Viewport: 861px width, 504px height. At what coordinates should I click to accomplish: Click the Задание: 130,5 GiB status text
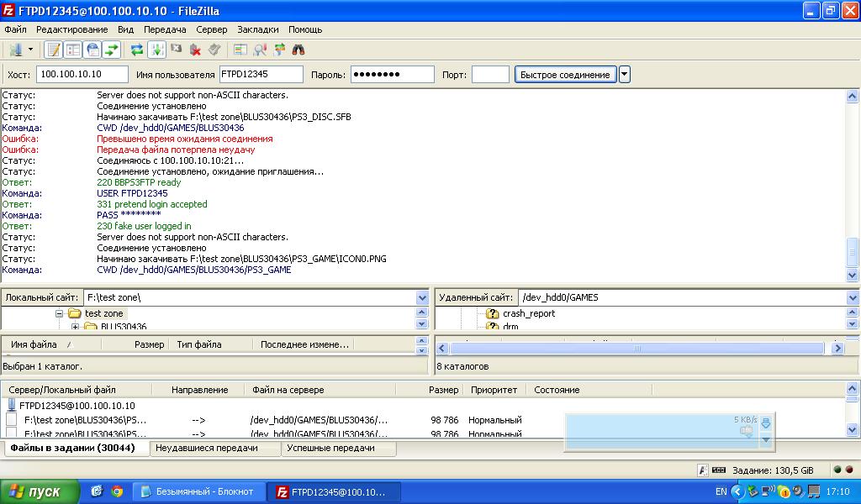(774, 470)
